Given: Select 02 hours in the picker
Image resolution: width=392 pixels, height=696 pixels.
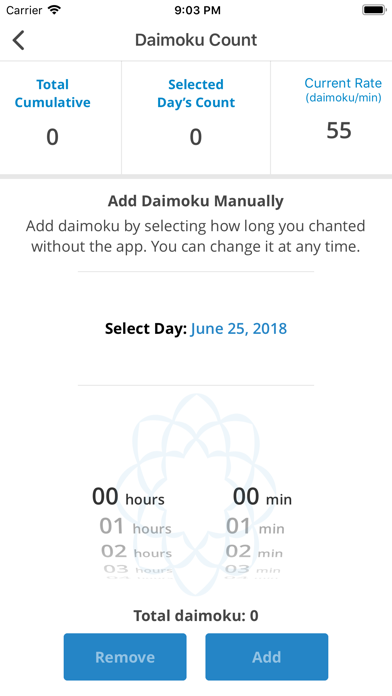Looking at the screenshot, I should (136, 552).
